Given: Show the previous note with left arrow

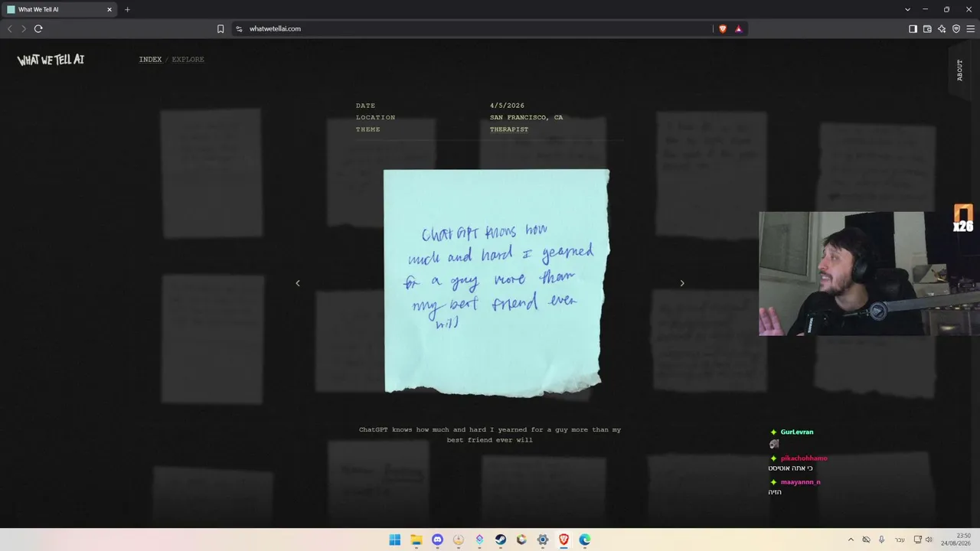Looking at the screenshot, I should click(x=298, y=283).
